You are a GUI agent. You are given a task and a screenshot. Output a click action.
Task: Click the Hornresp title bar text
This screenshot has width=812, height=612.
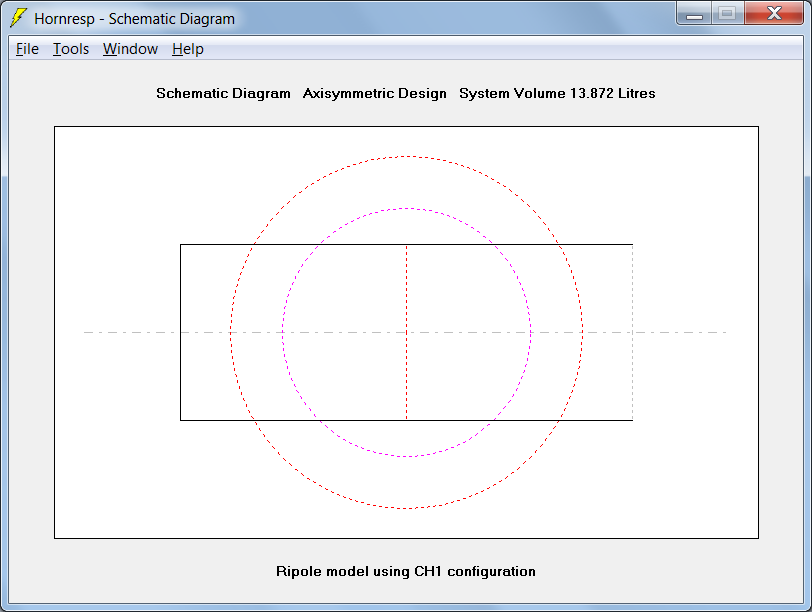pos(134,19)
